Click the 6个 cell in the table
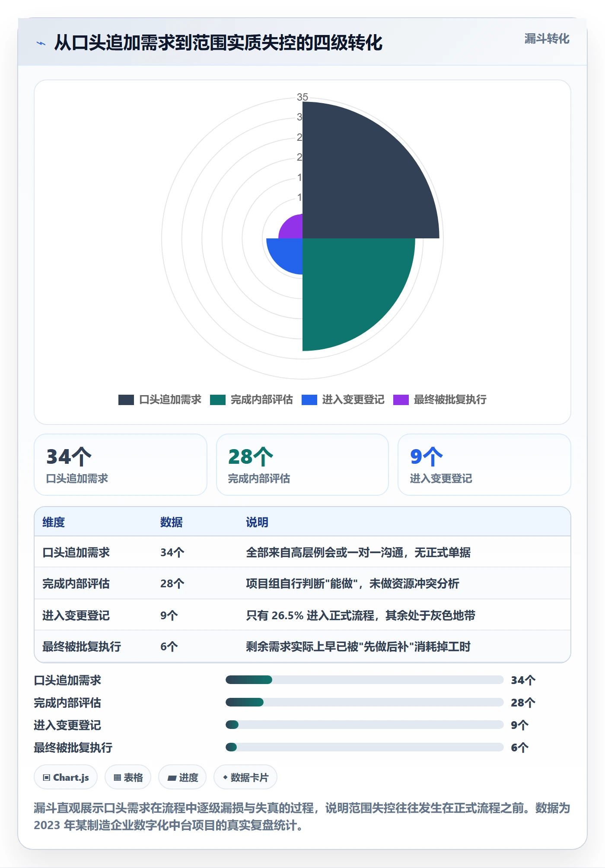Image resolution: width=605 pixels, height=868 pixels. click(169, 646)
